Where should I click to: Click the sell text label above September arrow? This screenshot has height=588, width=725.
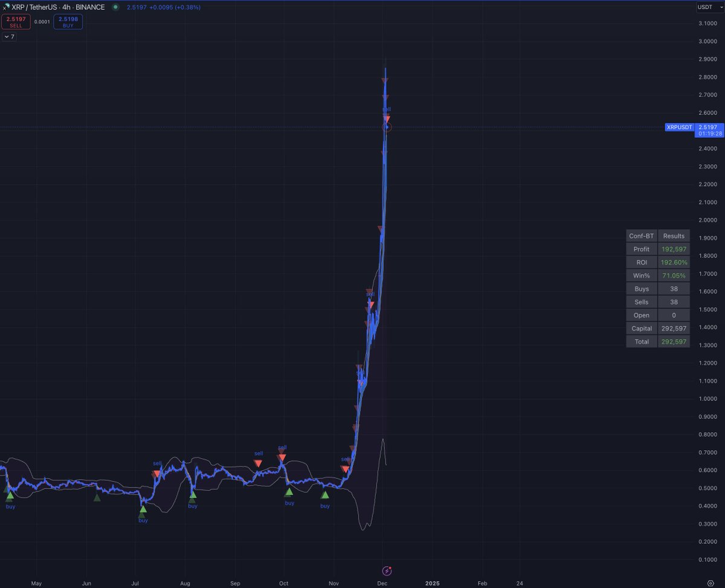[259, 453]
